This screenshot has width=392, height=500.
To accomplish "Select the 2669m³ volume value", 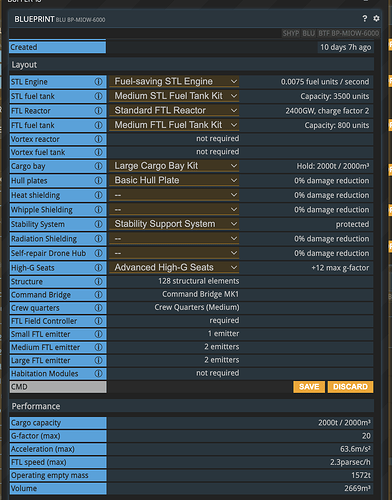I will 358,488.
